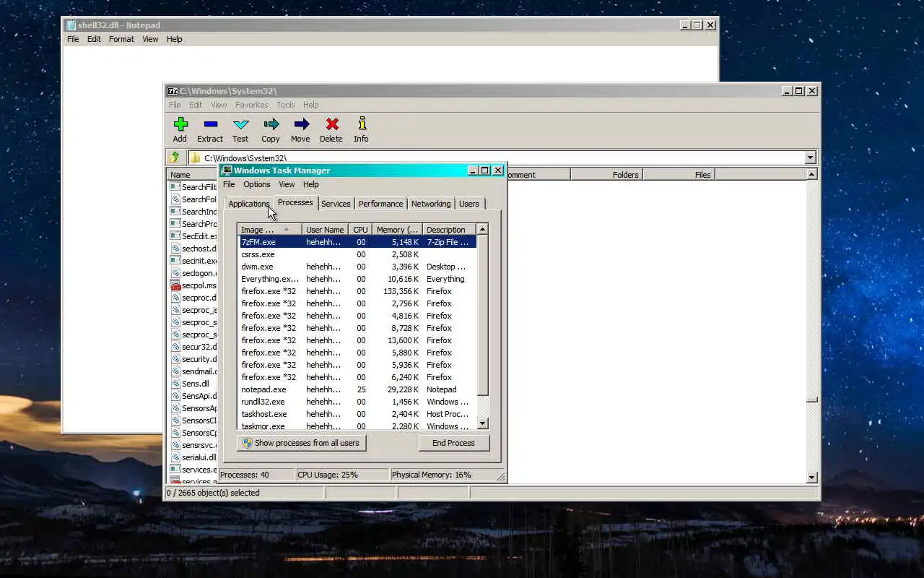
Task: Select the csrss.exe process row
Action: 357,254
